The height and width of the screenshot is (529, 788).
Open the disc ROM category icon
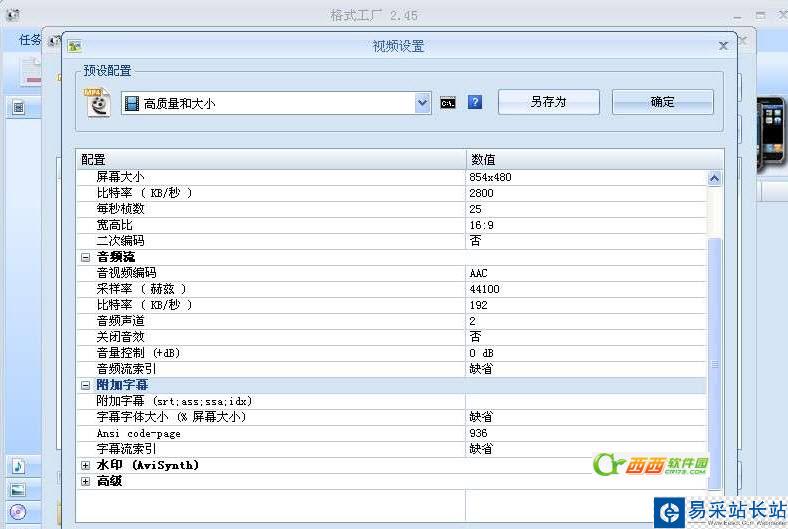point(18,512)
